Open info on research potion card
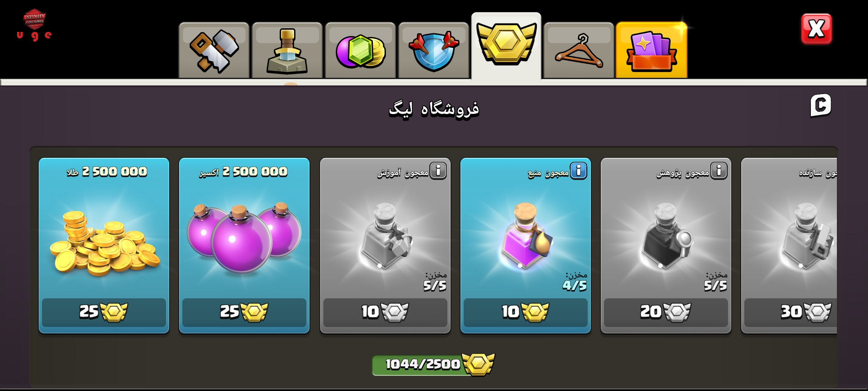This screenshot has height=391, width=868. click(719, 171)
